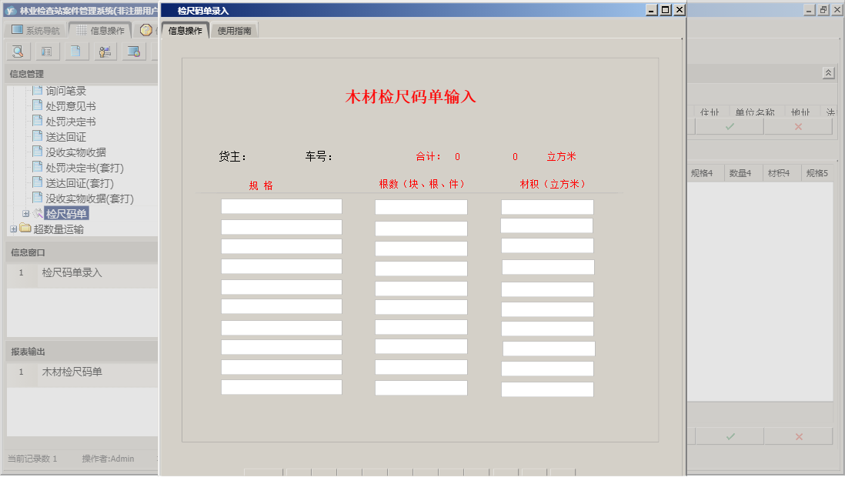
Task: Click the folder icon beside 超数量运输
Action: point(25,229)
